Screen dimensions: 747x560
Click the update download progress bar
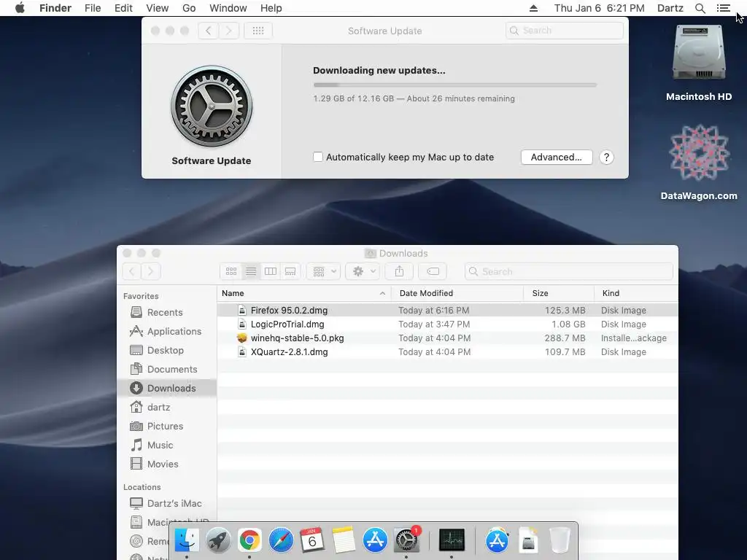coord(455,85)
